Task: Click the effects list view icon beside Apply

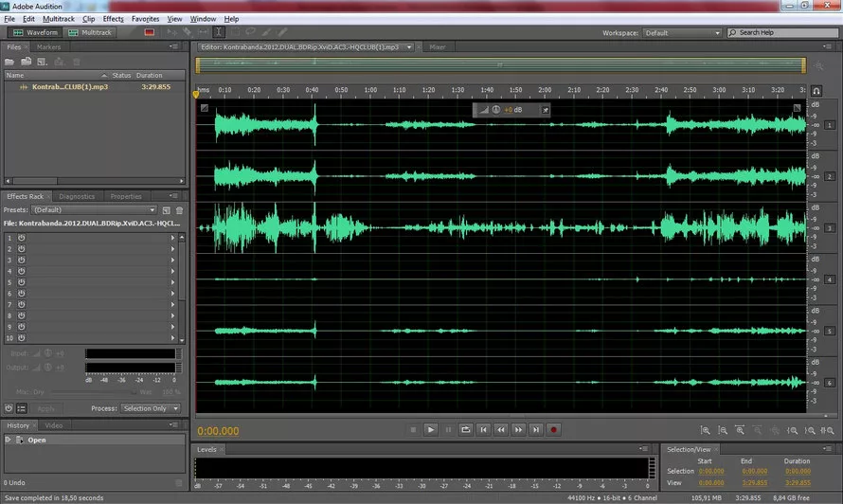Action: 22,408
